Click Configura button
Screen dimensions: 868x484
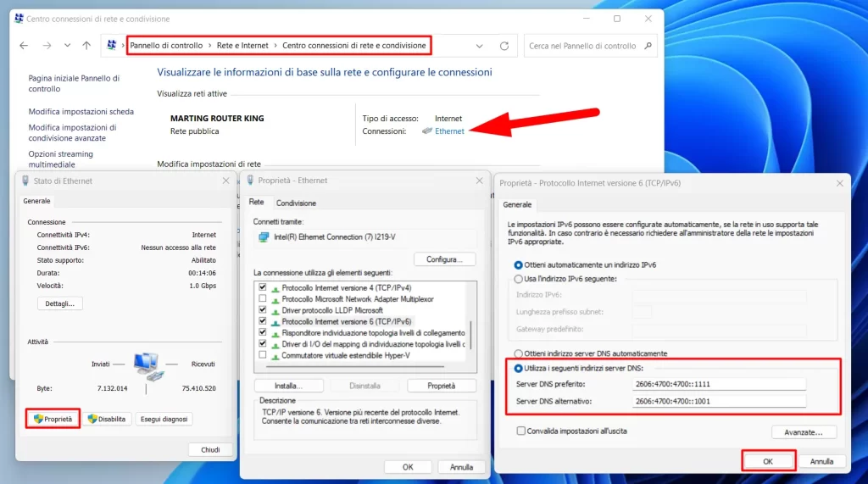coord(444,259)
